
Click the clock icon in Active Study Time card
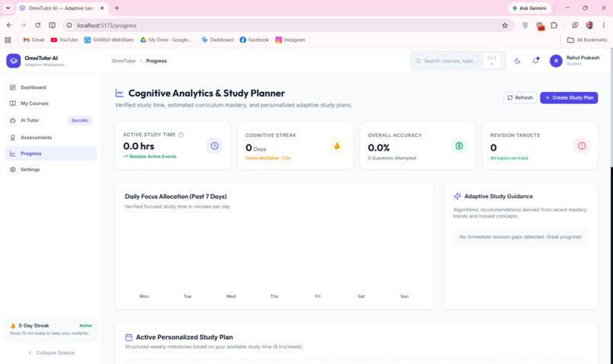point(214,146)
